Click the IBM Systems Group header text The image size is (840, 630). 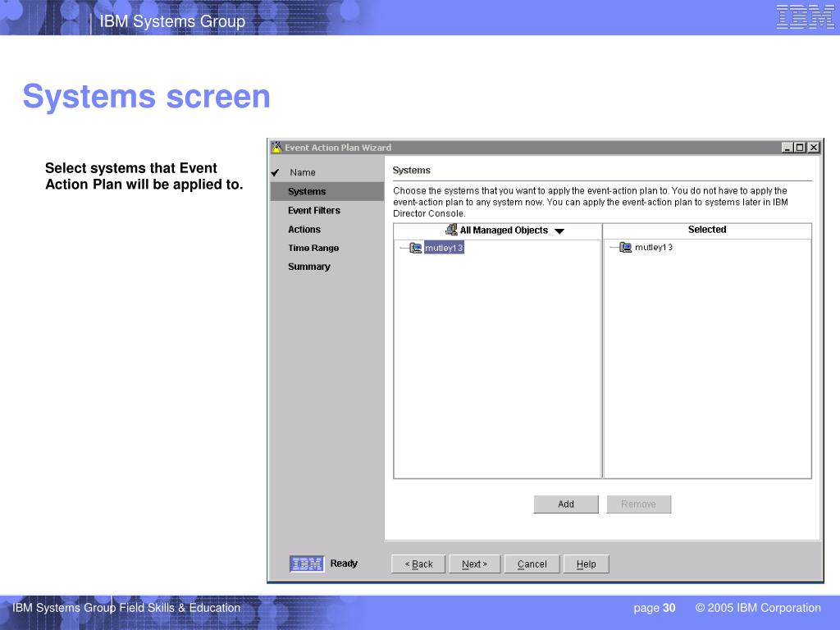pyautogui.click(x=172, y=21)
